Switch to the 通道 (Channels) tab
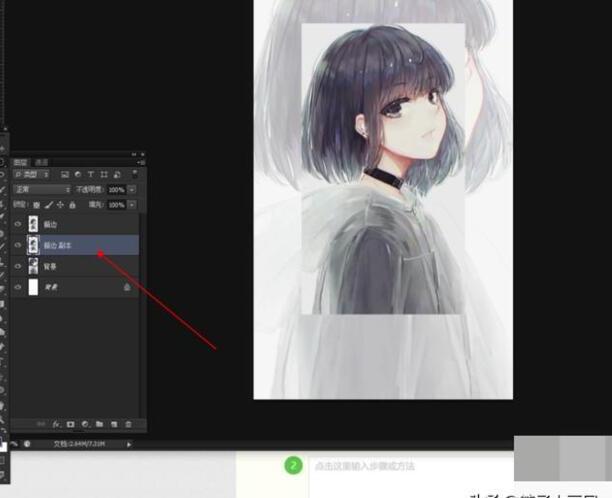 41,162
